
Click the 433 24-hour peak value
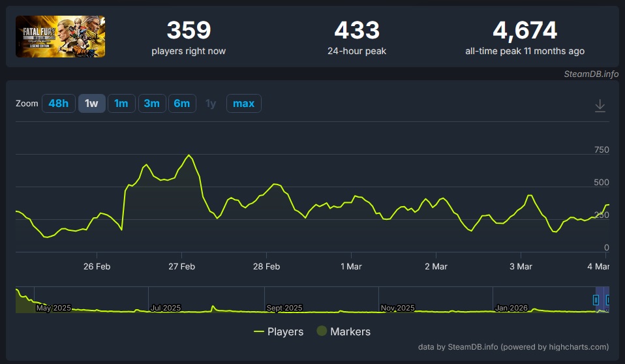pyautogui.click(x=357, y=30)
